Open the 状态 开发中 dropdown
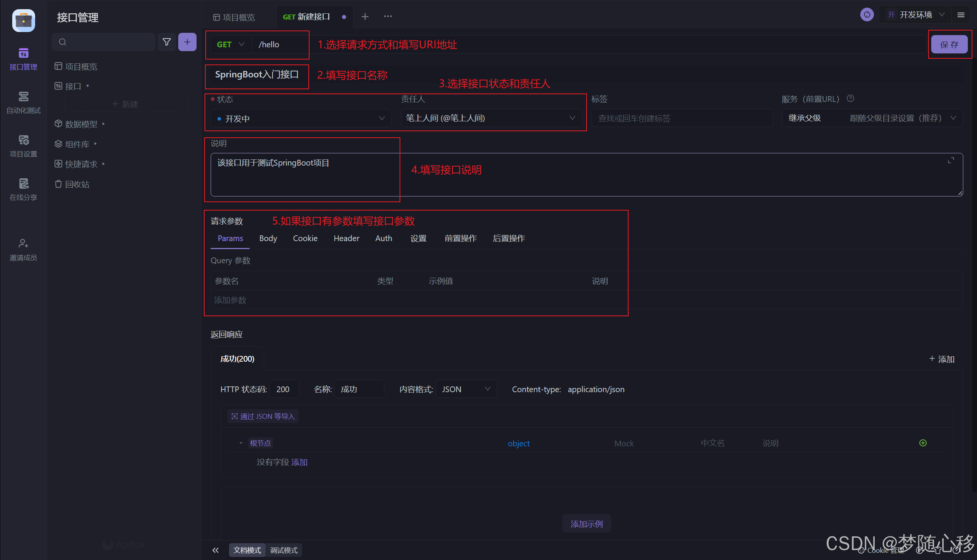Image resolution: width=977 pixels, height=560 pixels. pyautogui.click(x=301, y=119)
